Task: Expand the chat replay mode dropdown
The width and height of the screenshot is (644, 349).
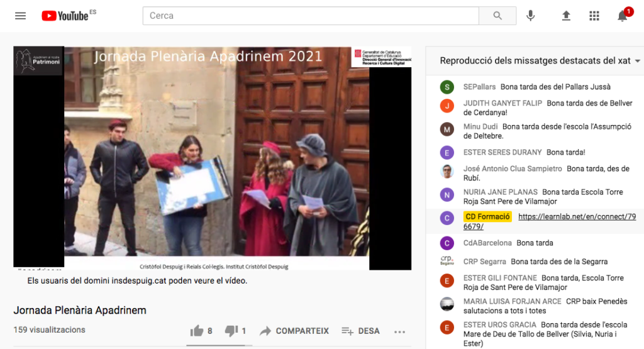Action: coord(638,61)
